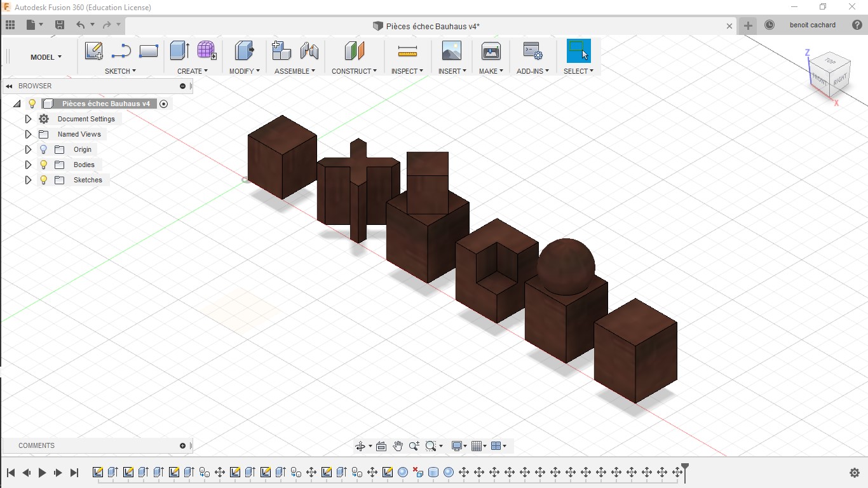This screenshot has height=488, width=868.
Task: Expand the Origin folder node
Action: (28, 149)
